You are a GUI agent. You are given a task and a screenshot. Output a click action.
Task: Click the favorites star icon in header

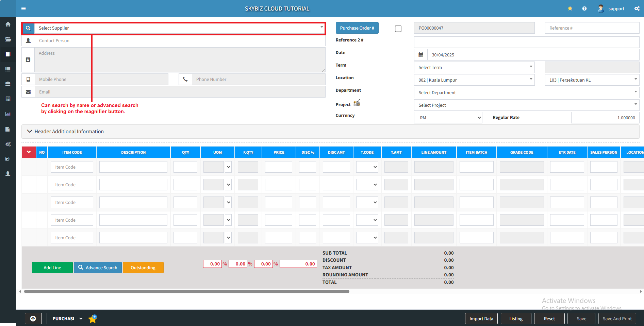[570, 8]
